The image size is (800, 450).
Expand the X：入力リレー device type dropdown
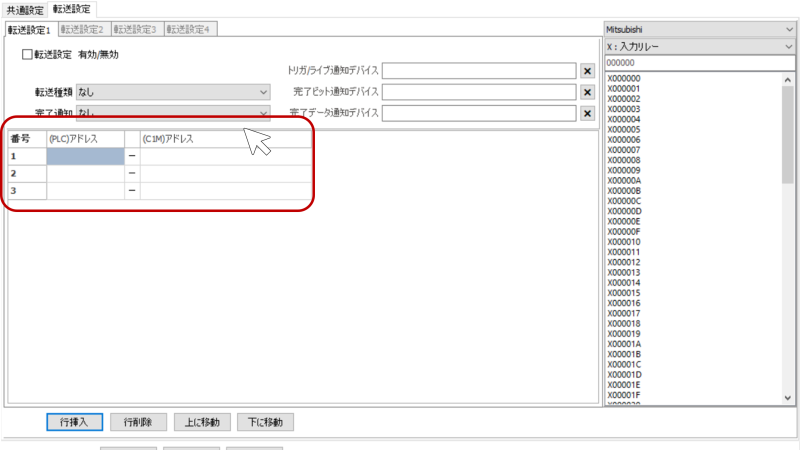700,46
